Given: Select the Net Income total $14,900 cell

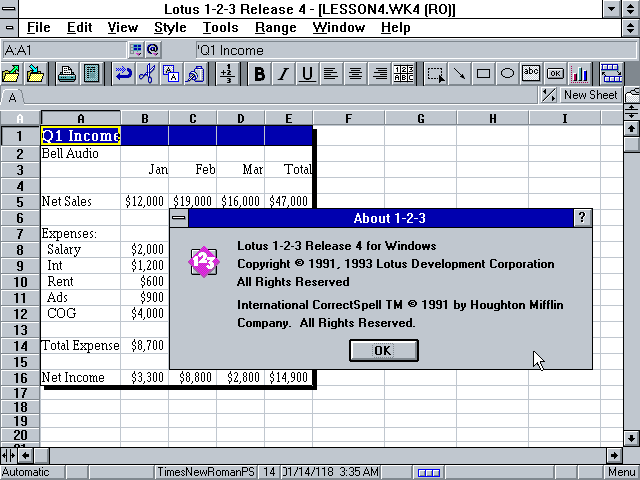Looking at the screenshot, I should (x=289, y=377).
